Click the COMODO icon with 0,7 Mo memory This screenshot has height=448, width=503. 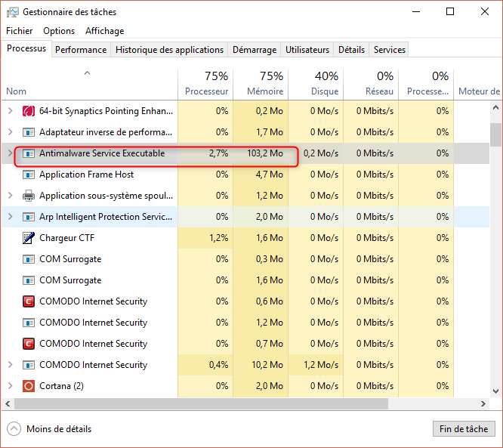(x=29, y=344)
